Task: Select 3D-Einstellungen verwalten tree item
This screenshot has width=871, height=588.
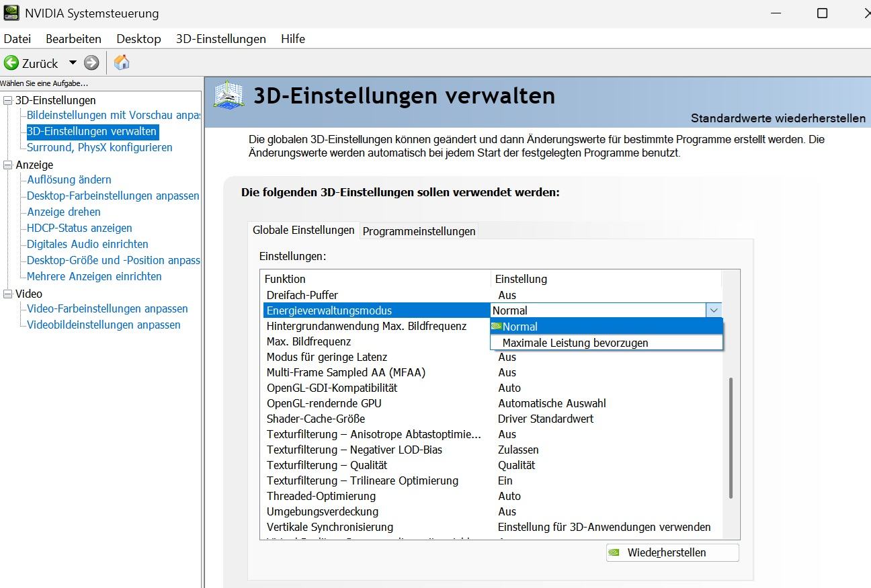Action: coord(92,131)
